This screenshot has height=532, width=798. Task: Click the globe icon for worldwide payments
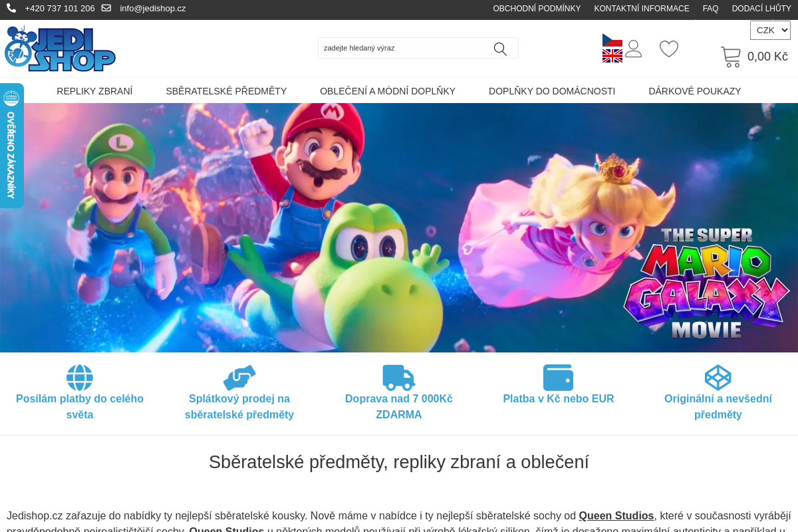80,377
